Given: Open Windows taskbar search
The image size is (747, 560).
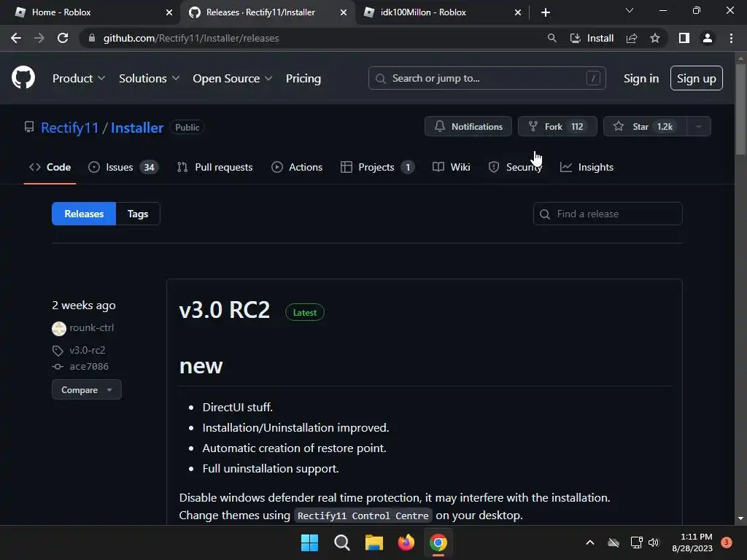Looking at the screenshot, I should pyautogui.click(x=341, y=542).
